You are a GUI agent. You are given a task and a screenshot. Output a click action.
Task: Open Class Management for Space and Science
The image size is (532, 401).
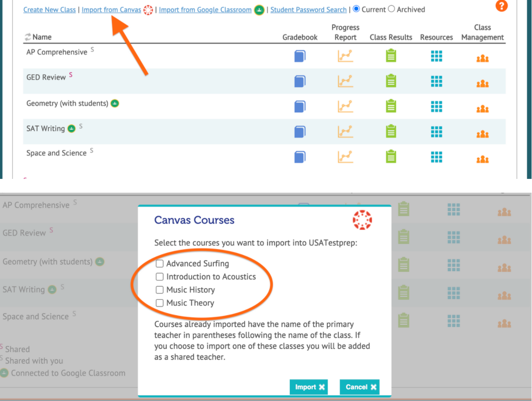(x=482, y=159)
